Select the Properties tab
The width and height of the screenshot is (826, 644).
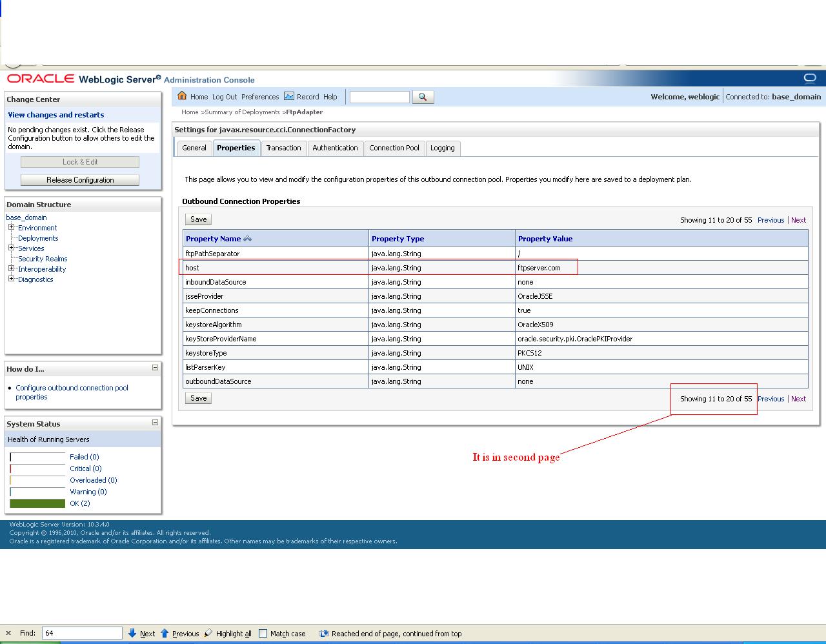click(x=236, y=148)
